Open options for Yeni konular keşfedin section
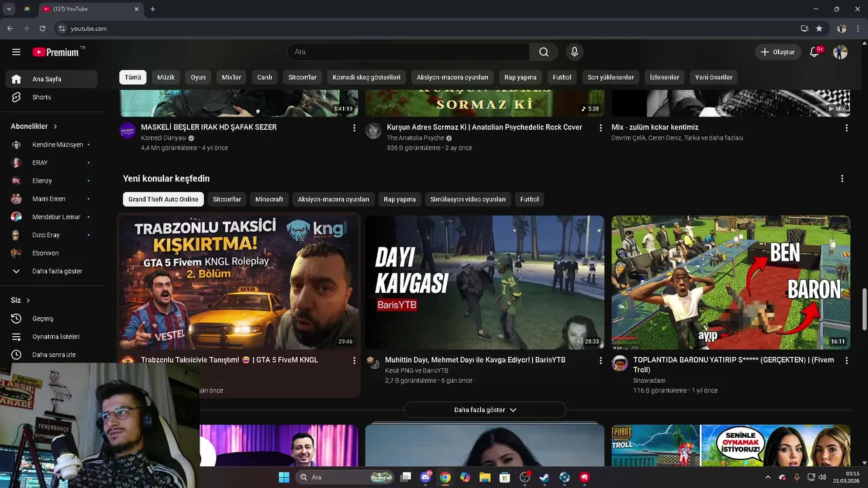This screenshot has height=488, width=868. point(842,179)
